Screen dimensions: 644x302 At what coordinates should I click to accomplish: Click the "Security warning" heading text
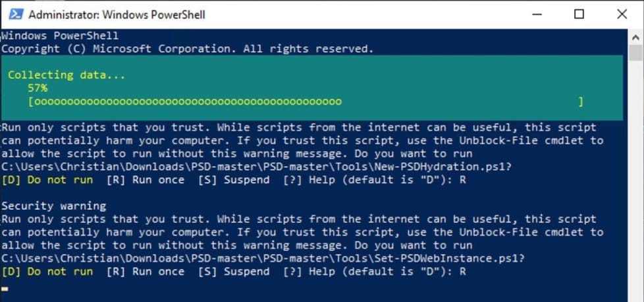(54, 206)
